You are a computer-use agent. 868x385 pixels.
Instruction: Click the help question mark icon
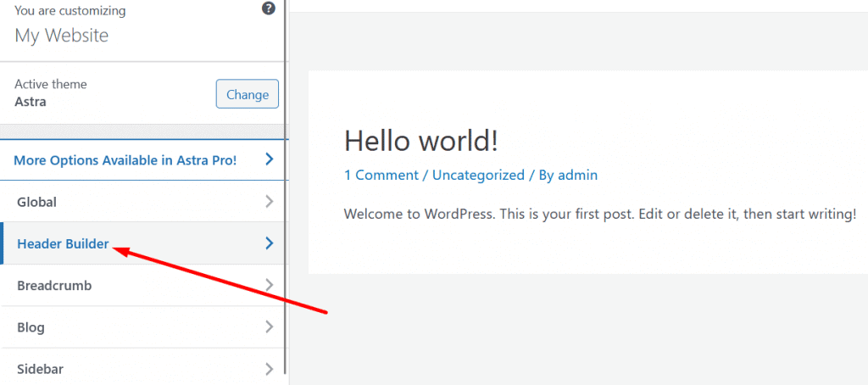click(269, 8)
